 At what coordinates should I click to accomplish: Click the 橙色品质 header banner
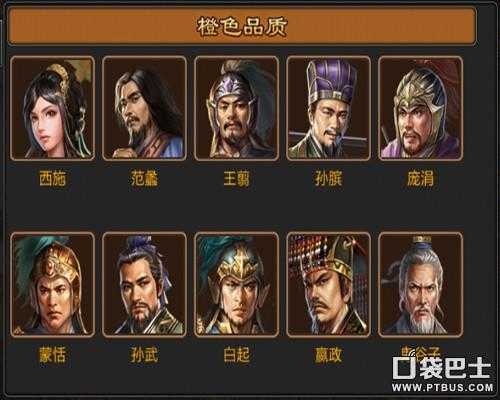tap(242, 27)
